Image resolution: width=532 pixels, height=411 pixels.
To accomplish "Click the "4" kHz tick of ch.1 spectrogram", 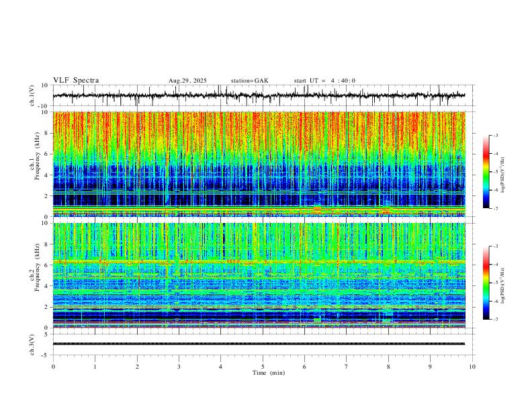I will click(46, 175).
